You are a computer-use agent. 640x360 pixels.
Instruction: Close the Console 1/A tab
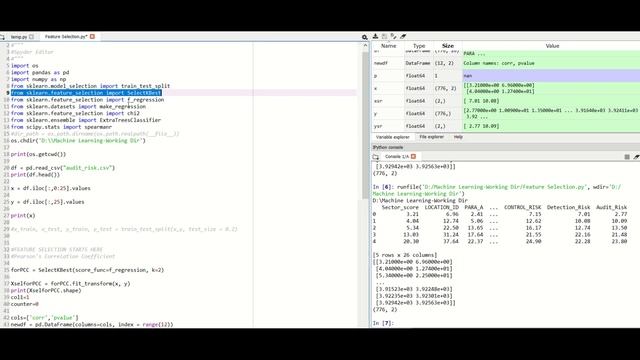click(x=413, y=156)
